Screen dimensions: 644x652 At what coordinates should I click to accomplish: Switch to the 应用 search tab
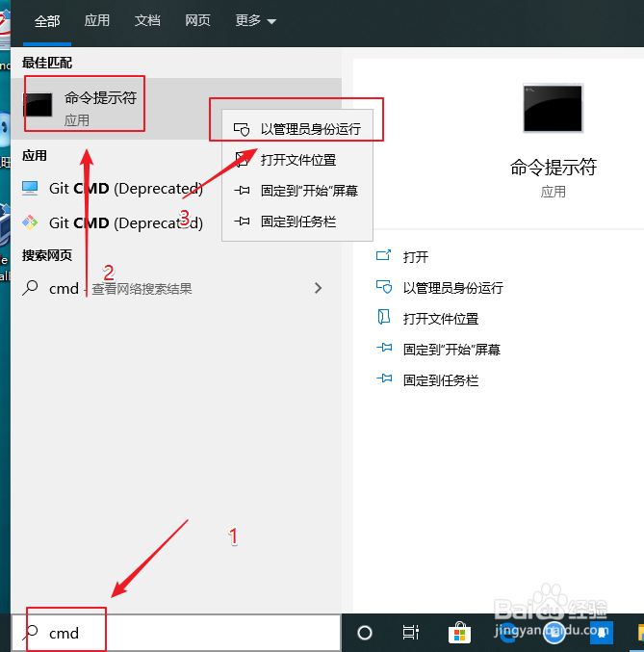point(97,20)
